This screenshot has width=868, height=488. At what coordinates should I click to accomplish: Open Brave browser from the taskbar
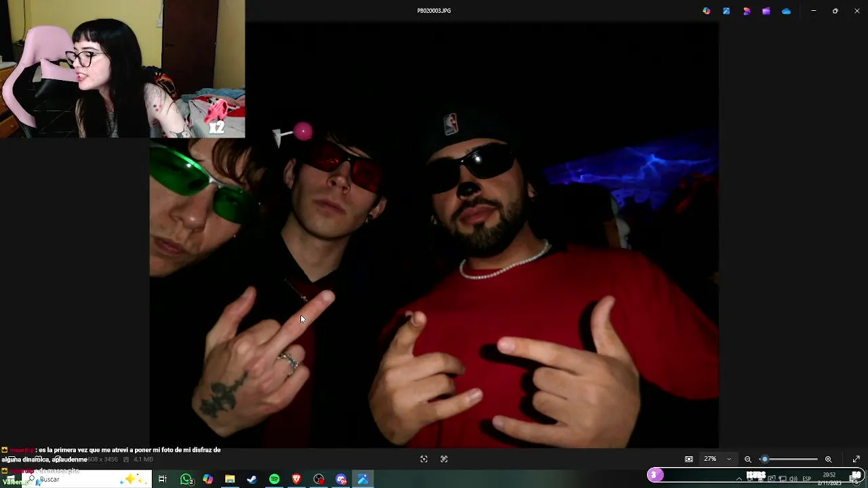click(296, 479)
